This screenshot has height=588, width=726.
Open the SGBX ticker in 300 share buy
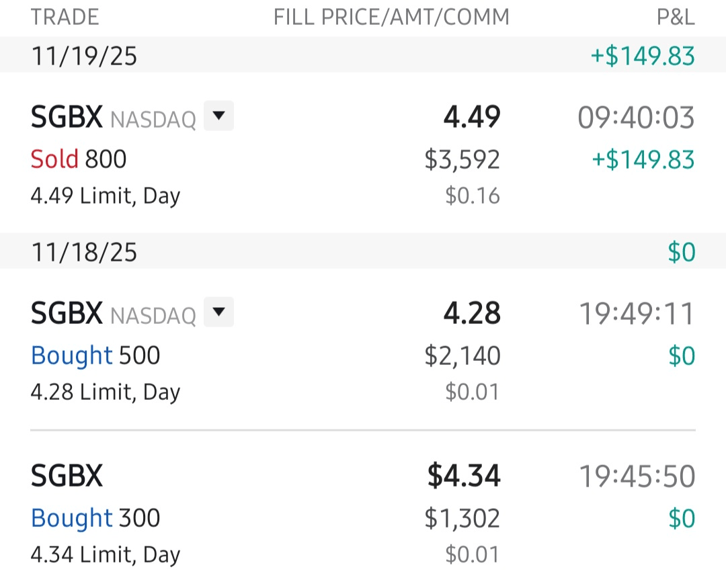coord(67,476)
